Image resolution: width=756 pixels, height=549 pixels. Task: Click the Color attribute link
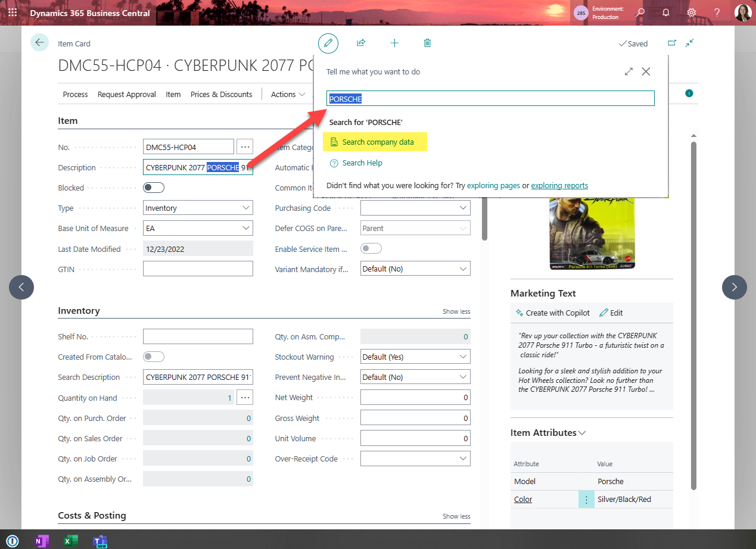pyautogui.click(x=523, y=500)
